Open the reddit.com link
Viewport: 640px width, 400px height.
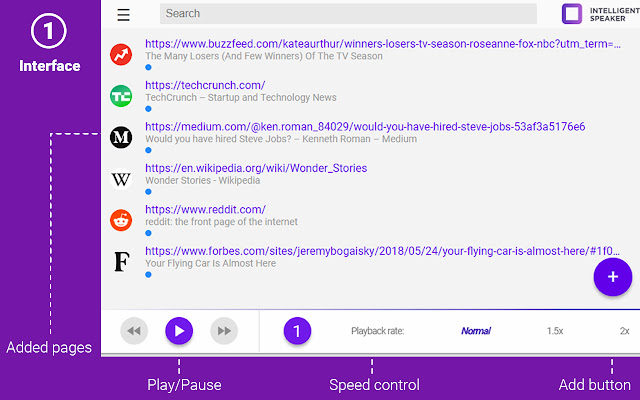205,209
